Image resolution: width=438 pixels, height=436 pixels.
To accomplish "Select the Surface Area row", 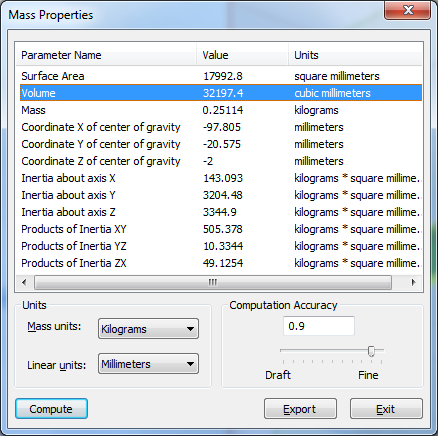I will pos(221,76).
